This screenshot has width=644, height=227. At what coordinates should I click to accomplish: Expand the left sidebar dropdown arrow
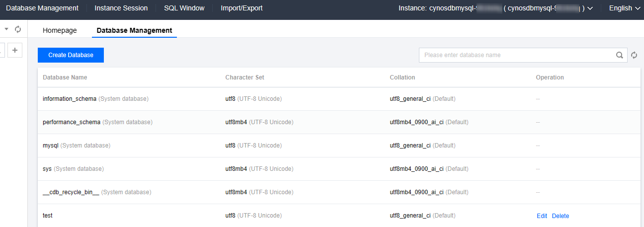click(7, 29)
